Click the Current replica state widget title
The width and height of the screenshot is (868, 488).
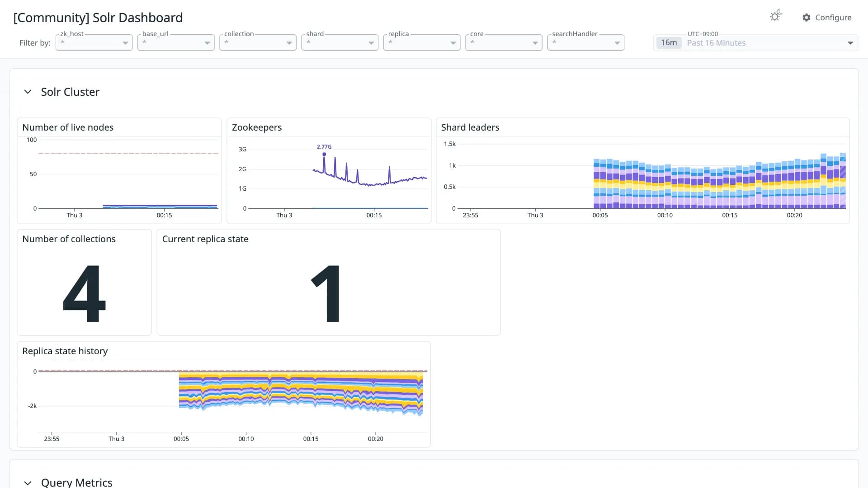205,239
